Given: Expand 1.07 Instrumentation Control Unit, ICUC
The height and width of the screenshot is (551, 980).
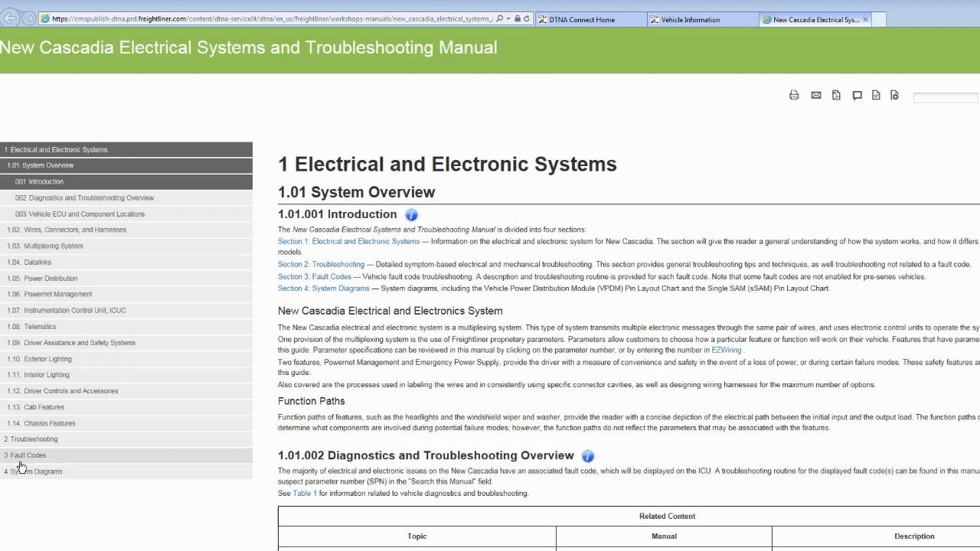Looking at the screenshot, I should (126, 311).
